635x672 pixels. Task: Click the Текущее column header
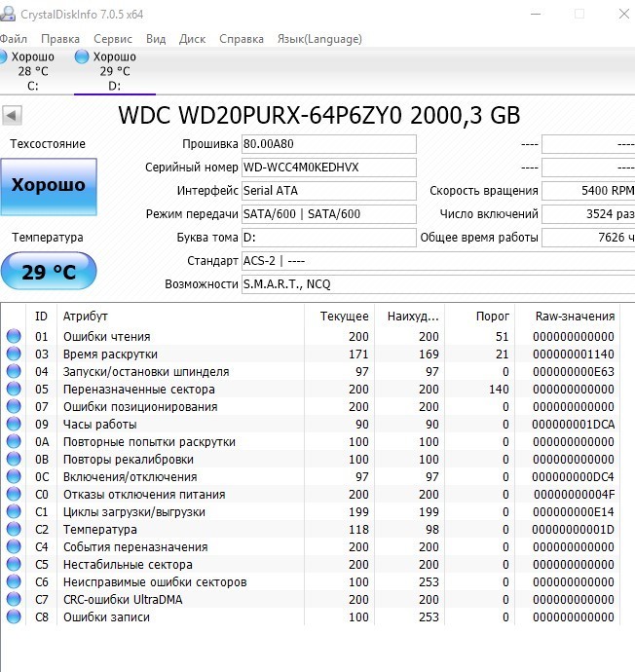[339, 317]
